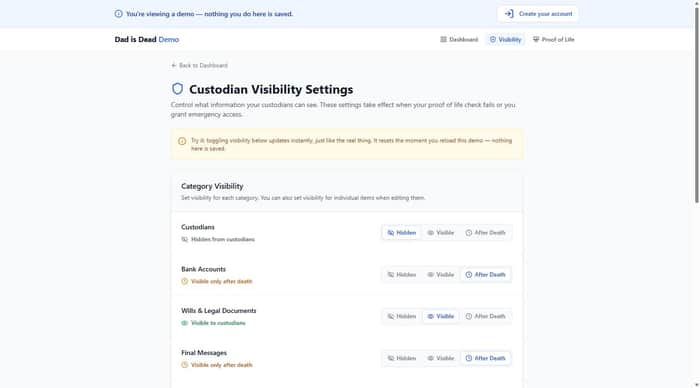700x388 pixels.
Task: Click the hidden-eye icon under Custodians label
Action: coord(184,240)
